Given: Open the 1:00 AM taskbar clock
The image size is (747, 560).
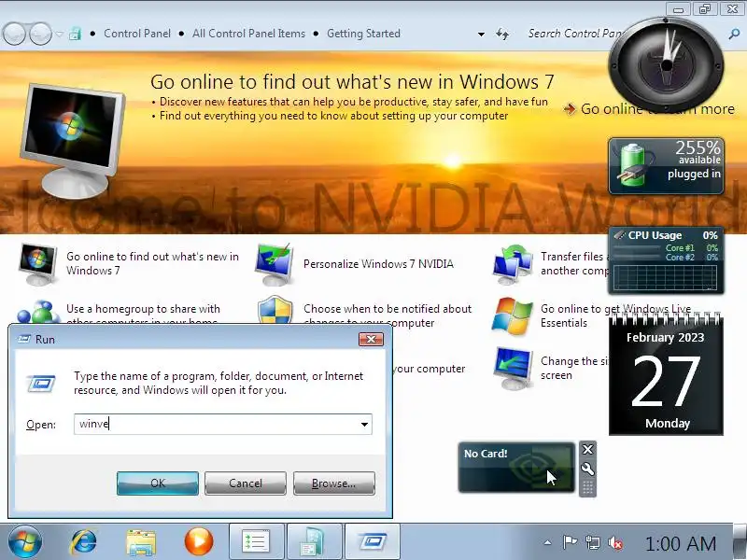Looking at the screenshot, I should click(681, 543).
